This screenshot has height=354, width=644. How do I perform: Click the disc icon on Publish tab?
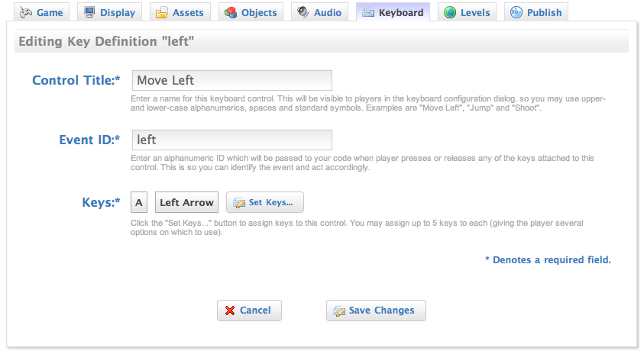click(x=516, y=12)
